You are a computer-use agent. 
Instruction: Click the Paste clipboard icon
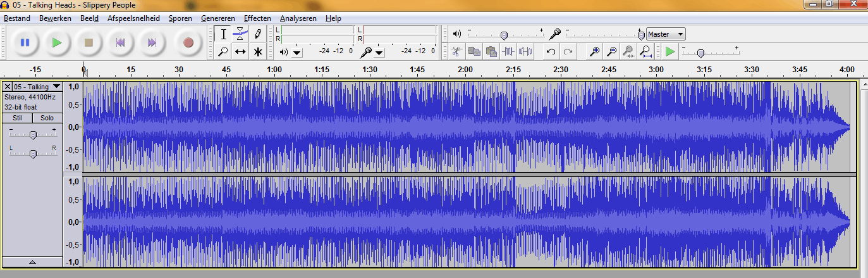491,52
